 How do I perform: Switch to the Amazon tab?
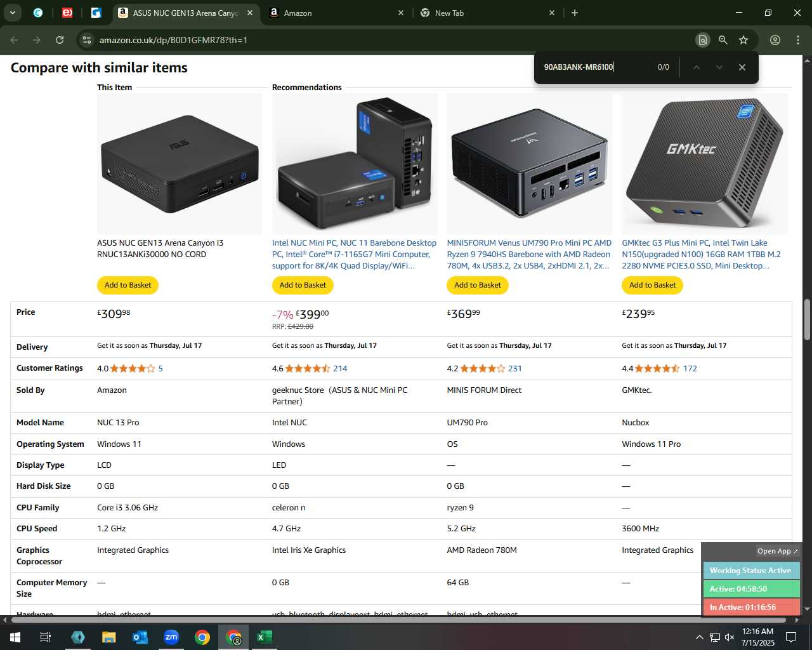pyautogui.click(x=336, y=13)
